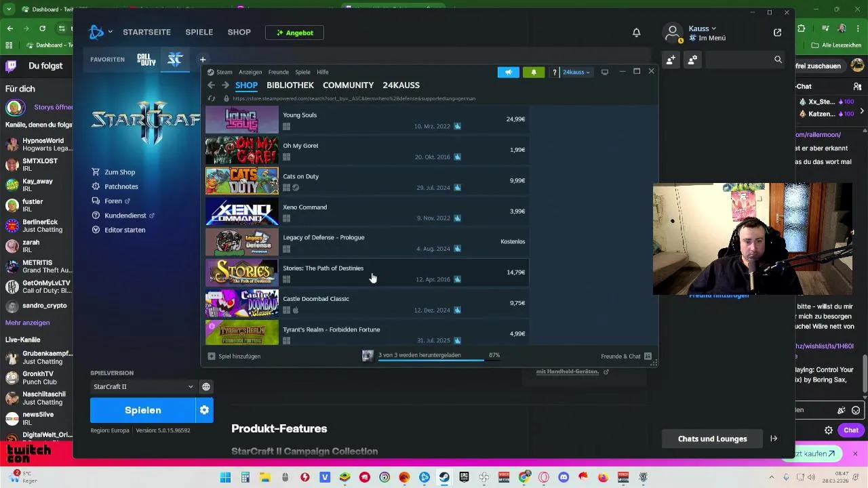Go back with Steam back arrow
868x488 pixels.
point(211,85)
